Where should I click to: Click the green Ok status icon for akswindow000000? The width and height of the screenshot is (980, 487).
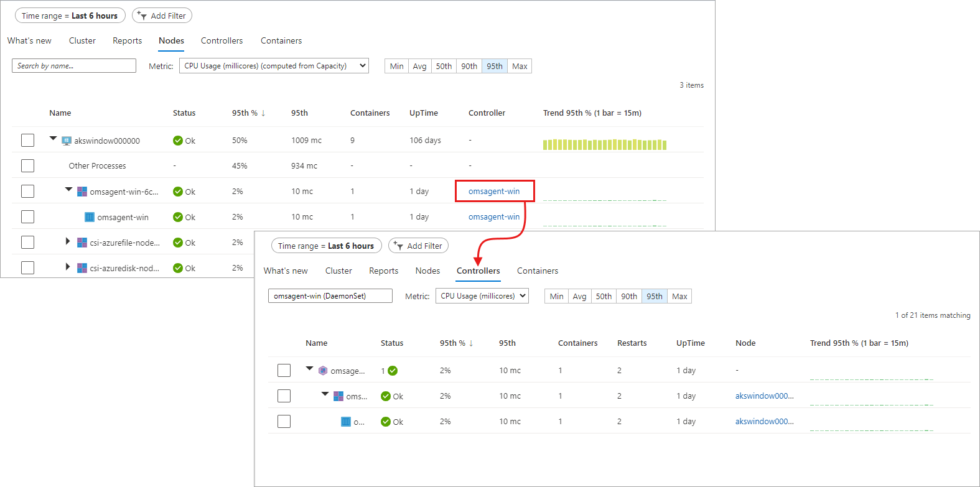tap(178, 141)
